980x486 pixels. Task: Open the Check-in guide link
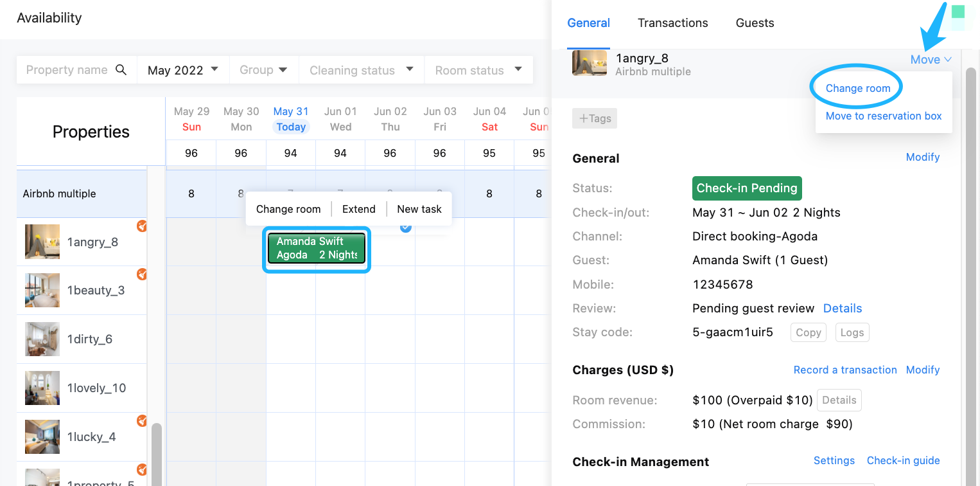click(x=904, y=460)
